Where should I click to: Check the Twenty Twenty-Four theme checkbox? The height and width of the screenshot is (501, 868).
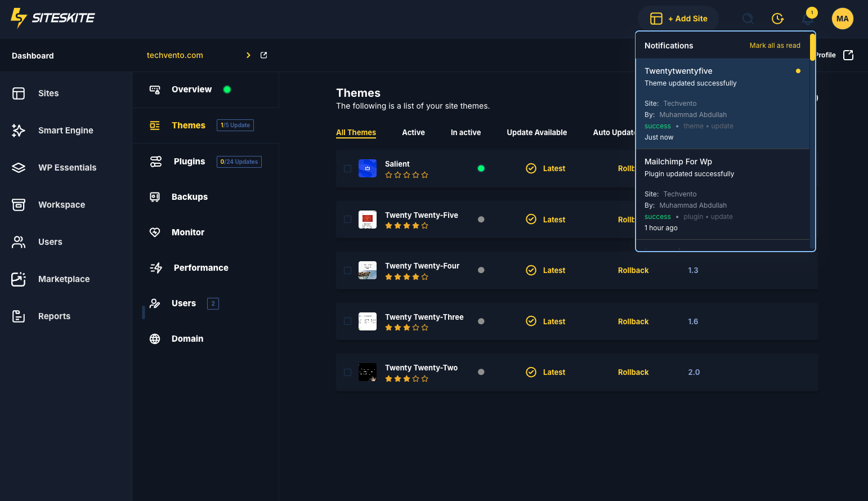pyautogui.click(x=347, y=271)
